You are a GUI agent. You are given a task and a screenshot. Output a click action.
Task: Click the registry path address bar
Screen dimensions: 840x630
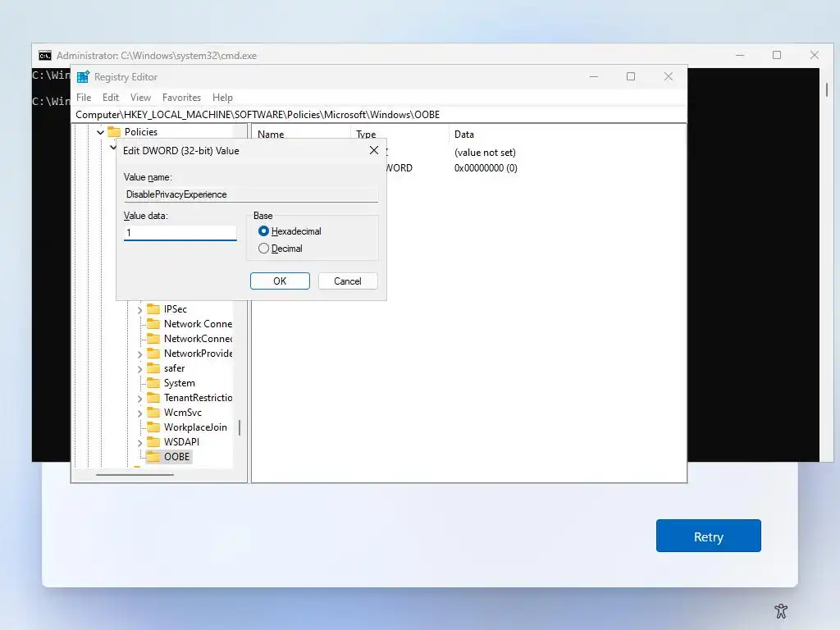[x=379, y=115]
